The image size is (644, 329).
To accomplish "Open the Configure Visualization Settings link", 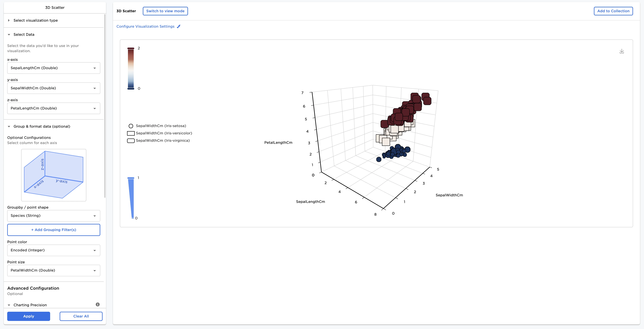I will (145, 27).
